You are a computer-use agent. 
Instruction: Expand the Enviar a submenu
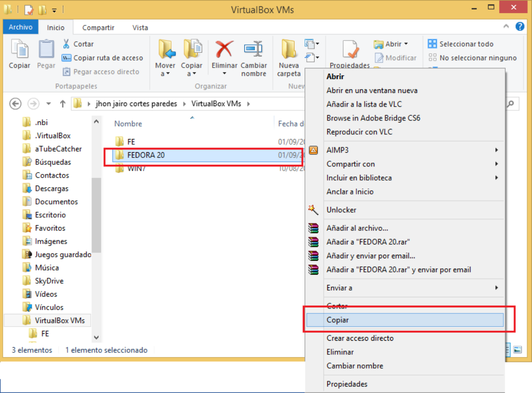pos(405,288)
